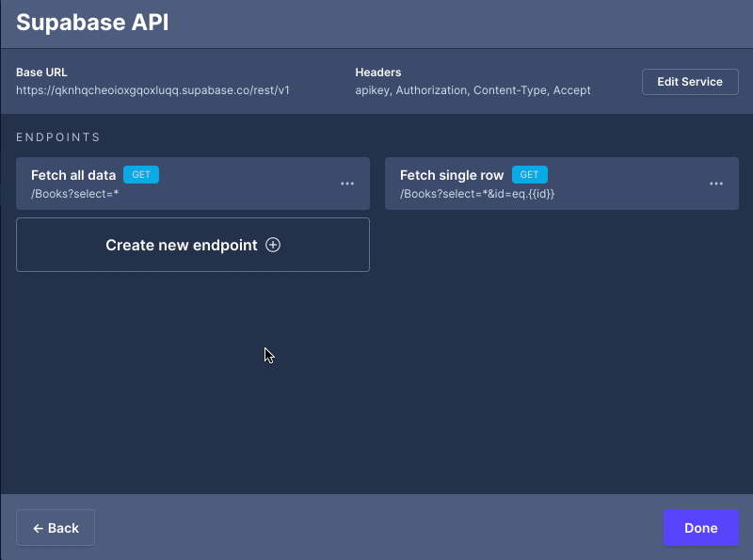The width and height of the screenshot is (753, 560).
Task: Go back with the Back button
Action: coord(56,528)
